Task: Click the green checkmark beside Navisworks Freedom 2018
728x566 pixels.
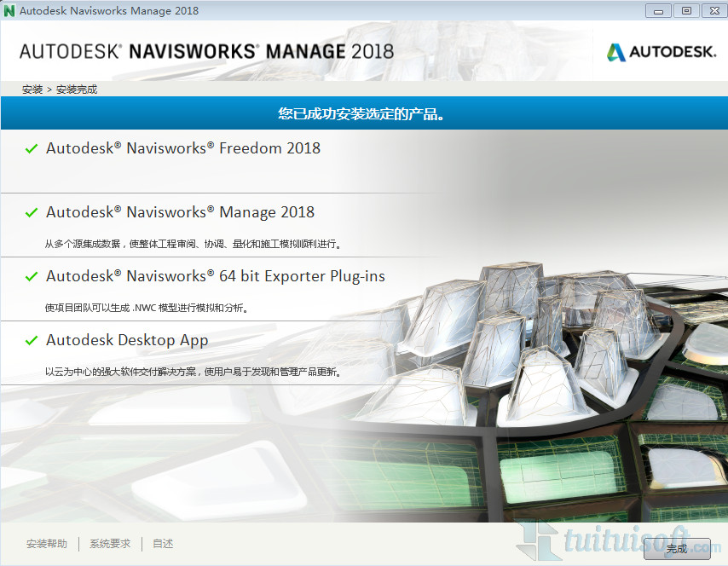Action: [32, 148]
